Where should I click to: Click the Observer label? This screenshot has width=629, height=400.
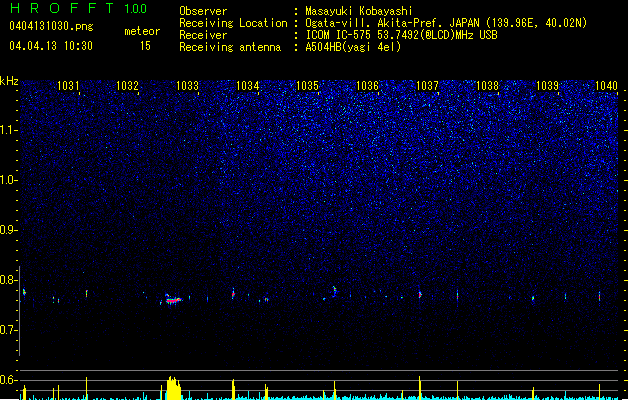click(x=203, y=11)
